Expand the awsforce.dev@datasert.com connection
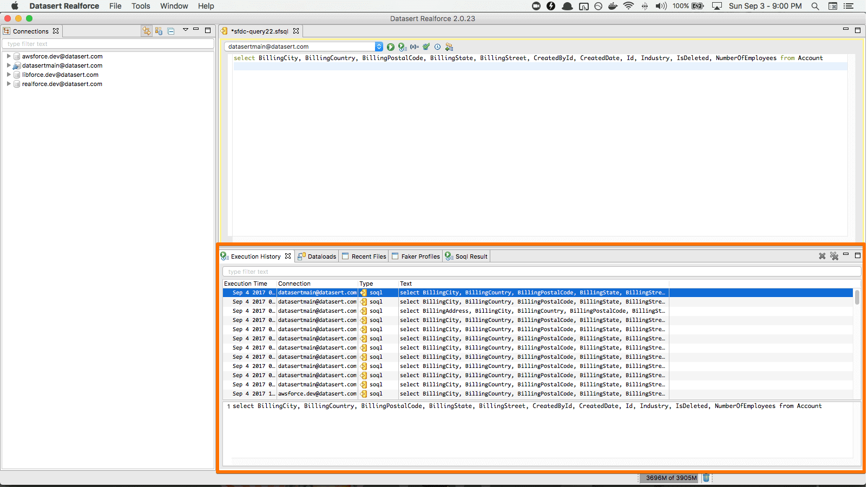868x487 pixels. (x=9, y=56)
